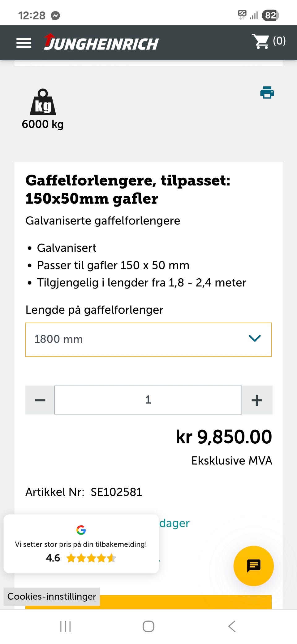Image resolution: width=297 pixels, height=644 pixels.
Task: Tap the Android home button
Action: pos(148,626)
